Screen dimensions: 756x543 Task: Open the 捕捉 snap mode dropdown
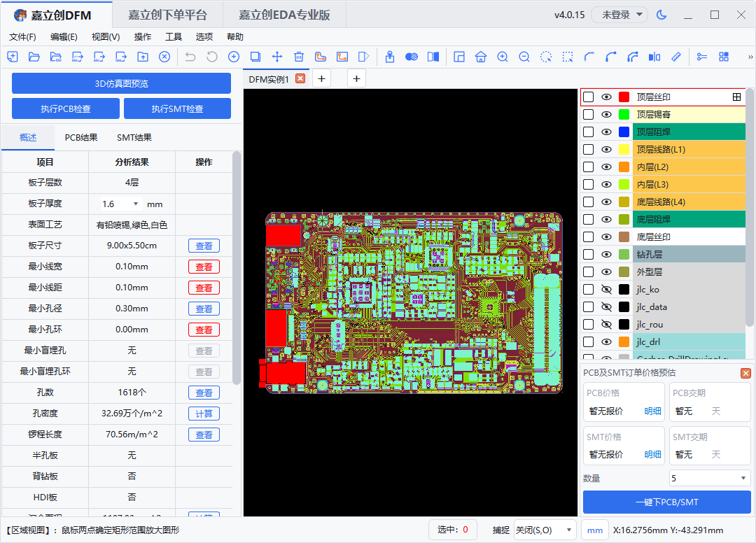click(x=545, y=530)
